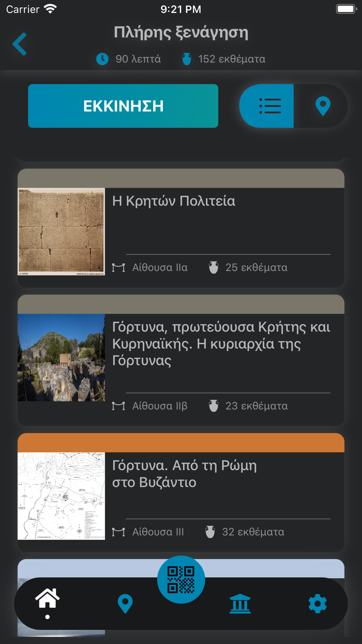Tap the museum icon in the bottom bar
Screen dimensions: 362x644
tap(240, 604)
